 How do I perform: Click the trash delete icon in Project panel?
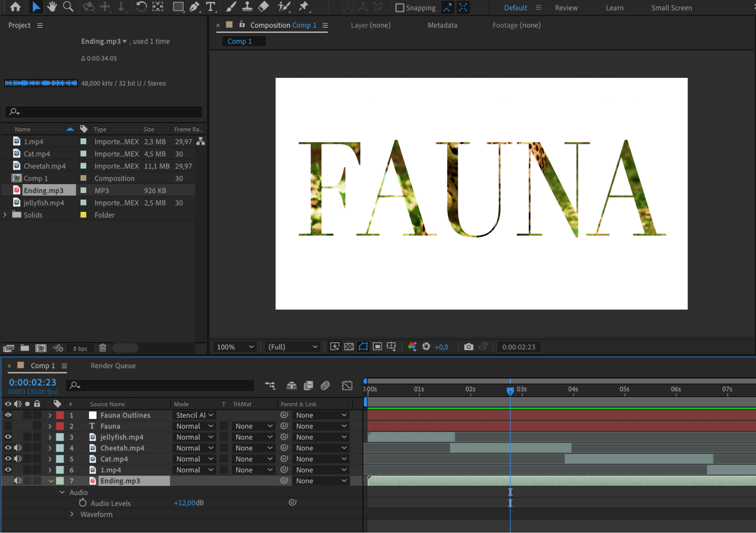tap(102, 348)
